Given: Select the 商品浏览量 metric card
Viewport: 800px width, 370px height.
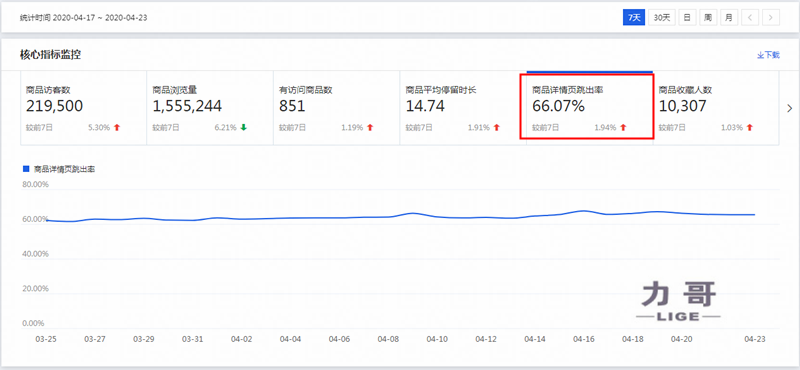Looking at the screenshot, I should point(210,108).
